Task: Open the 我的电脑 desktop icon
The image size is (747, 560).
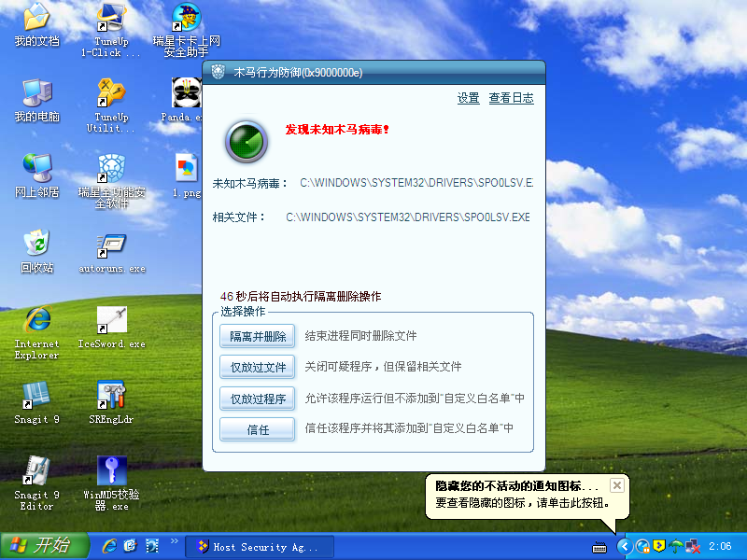Action: (36, 101)
